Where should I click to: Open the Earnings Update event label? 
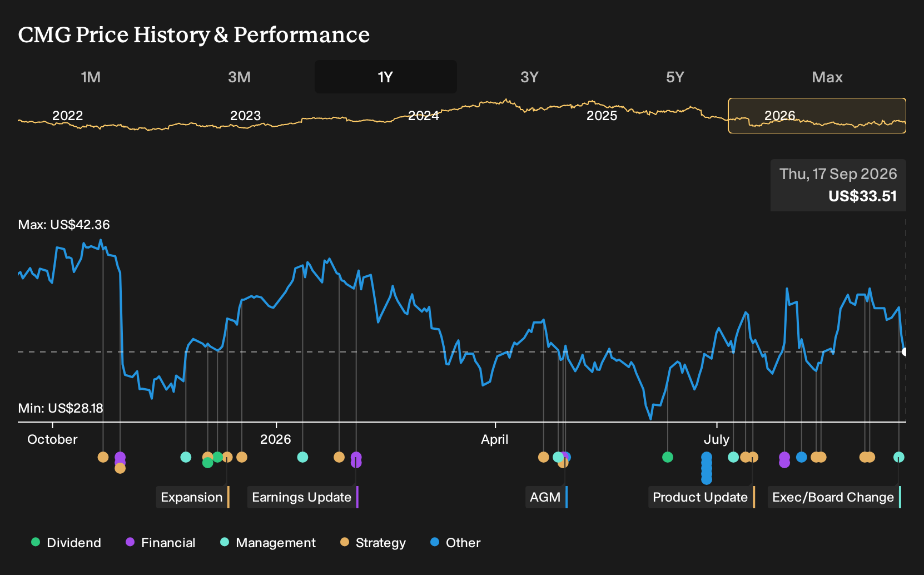pos(303,497)
